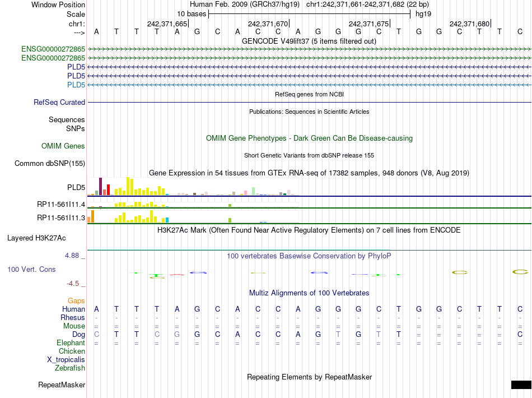Click the "Chicken" alignment row label
The height and width of the screenshot is (398, 532).
click(72, 351)
